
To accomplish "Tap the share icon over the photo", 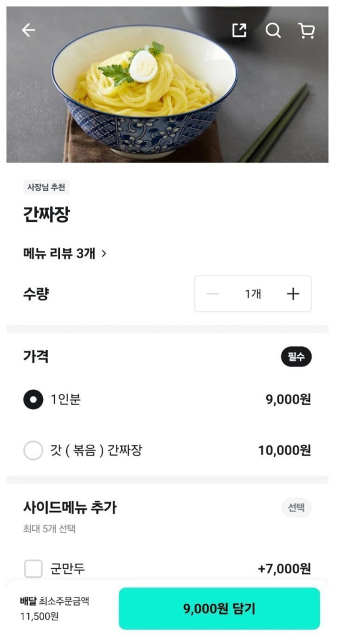I will click(239, 30).
